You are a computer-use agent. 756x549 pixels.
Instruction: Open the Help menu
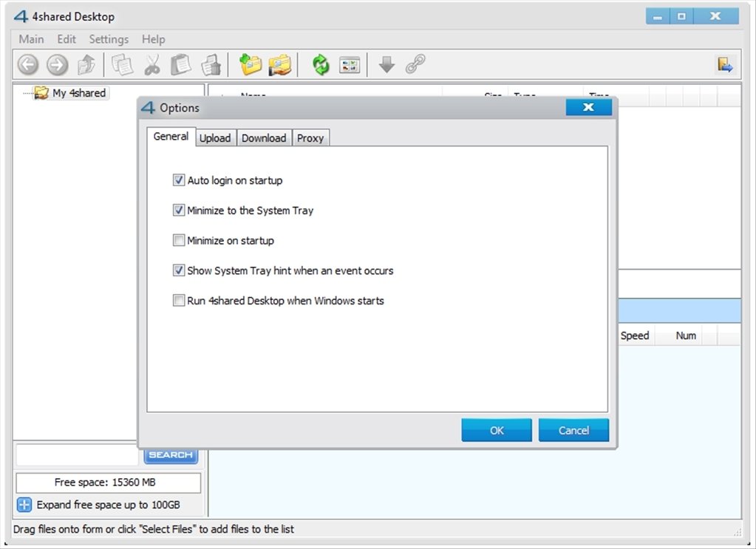(x=153, y=39)
